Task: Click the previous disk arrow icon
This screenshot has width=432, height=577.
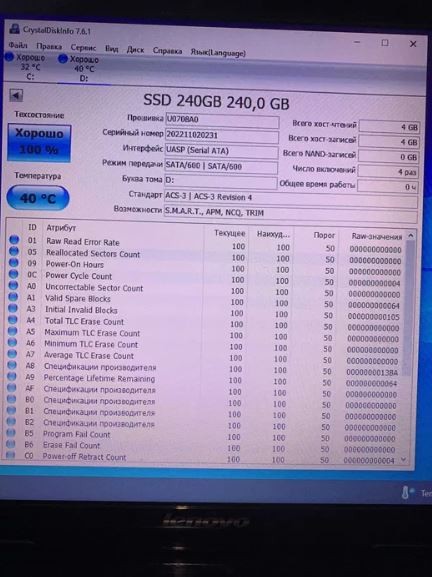Action: coord(16,95)
